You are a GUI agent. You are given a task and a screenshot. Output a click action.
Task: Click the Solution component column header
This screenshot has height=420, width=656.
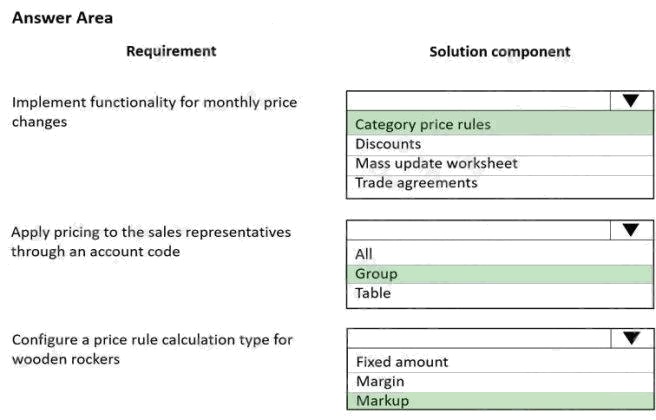point(500,51)
